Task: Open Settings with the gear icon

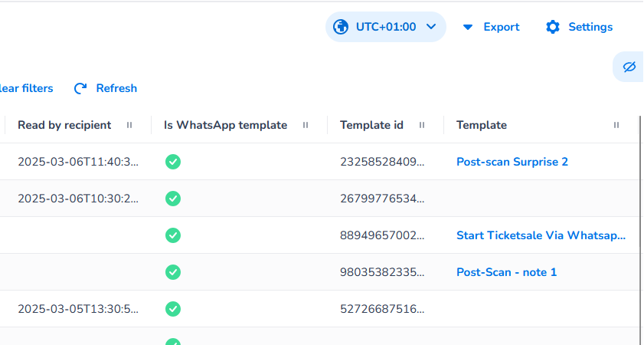Action: coord(553,27)
